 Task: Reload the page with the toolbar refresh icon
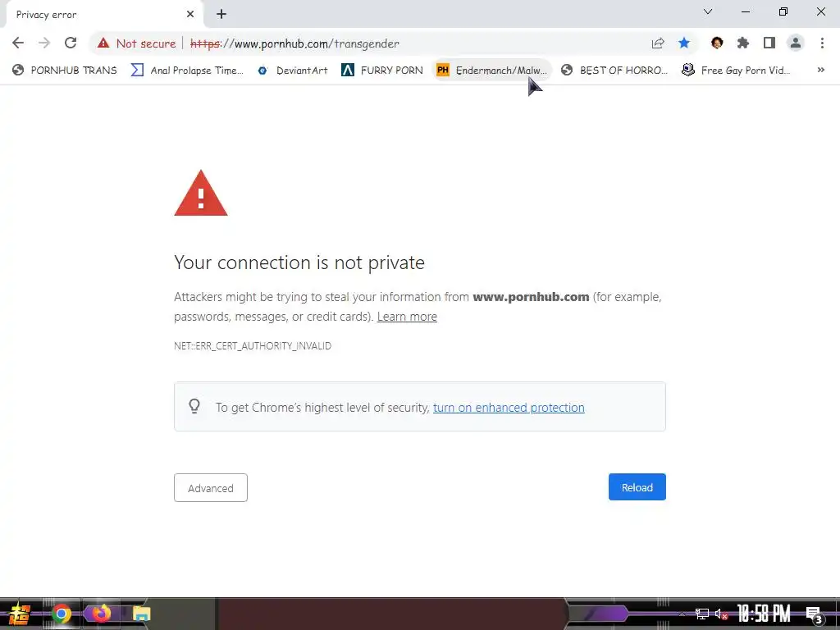point(71,43)
